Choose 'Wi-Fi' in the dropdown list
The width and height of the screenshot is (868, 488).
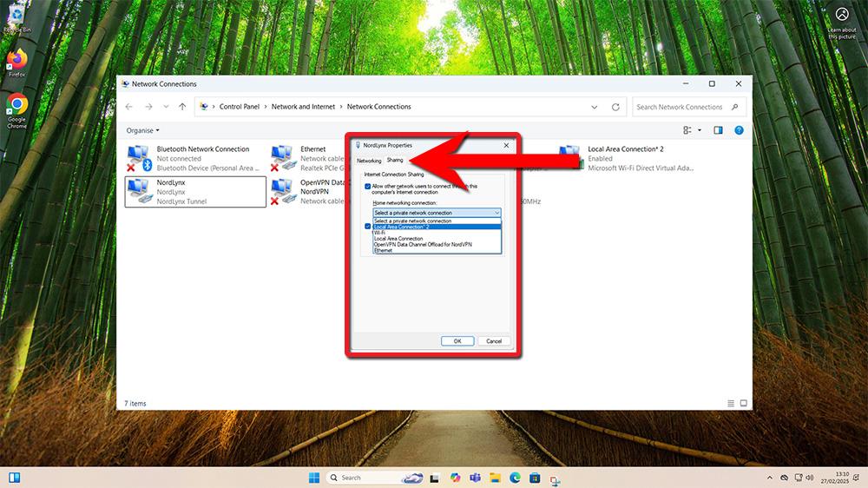437,233
